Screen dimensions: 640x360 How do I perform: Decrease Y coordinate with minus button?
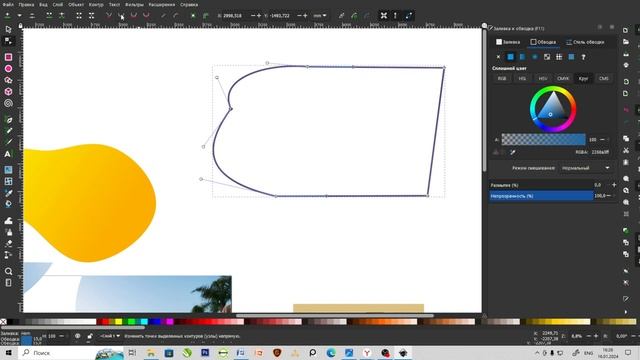(299, 16)
